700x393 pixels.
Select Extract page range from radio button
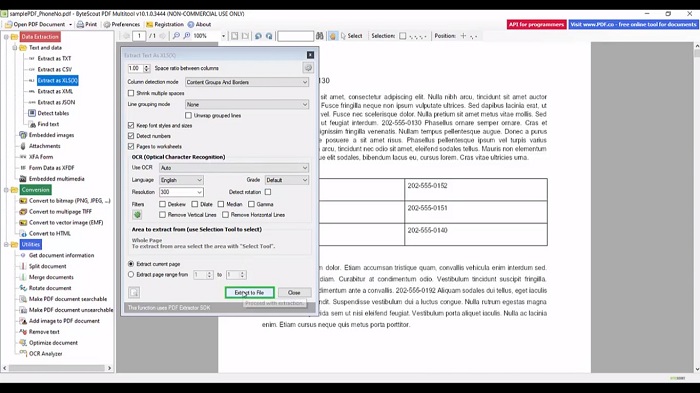pos(131,275)
